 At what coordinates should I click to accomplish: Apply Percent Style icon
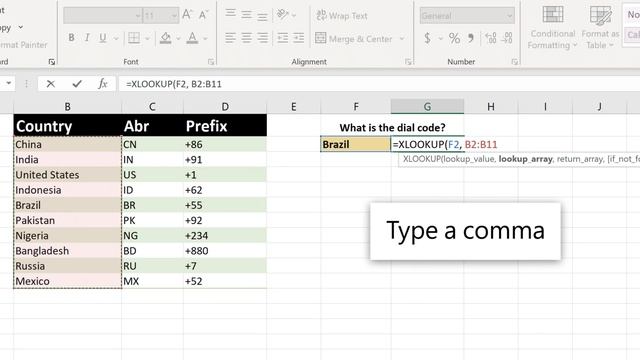pos(454,38)
